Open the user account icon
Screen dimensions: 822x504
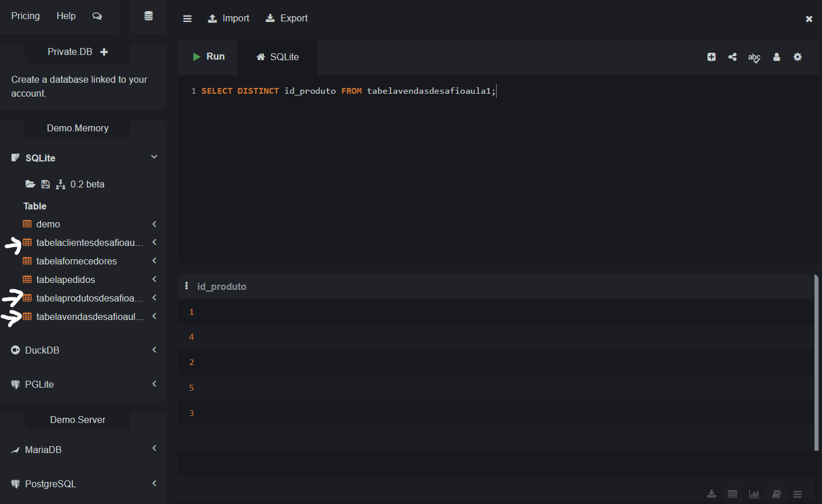[776, 57]
